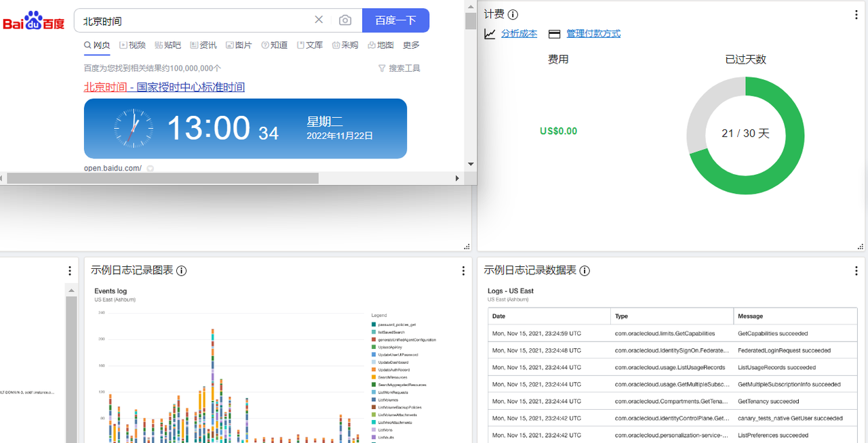Image resolution: width=868 pixels, height=443 pixels.
Task: Toggle password_policies_get legend swatch
Action: click(x=374, y=324)
